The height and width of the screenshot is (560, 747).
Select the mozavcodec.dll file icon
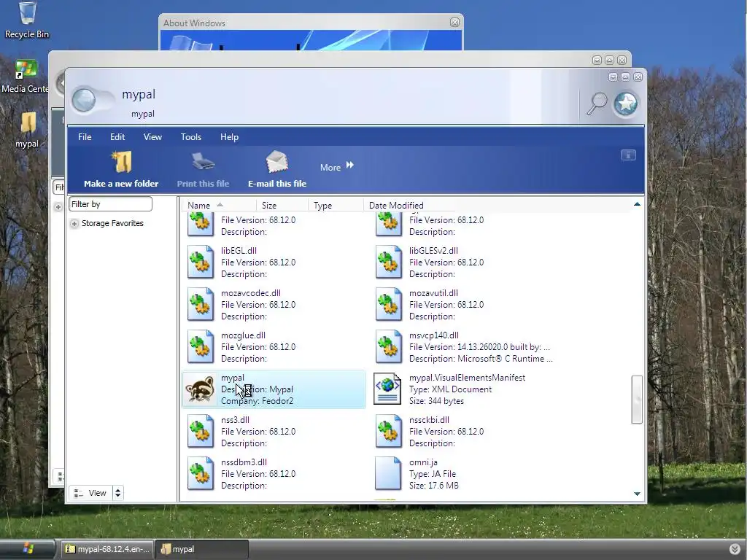coord(200,304)
